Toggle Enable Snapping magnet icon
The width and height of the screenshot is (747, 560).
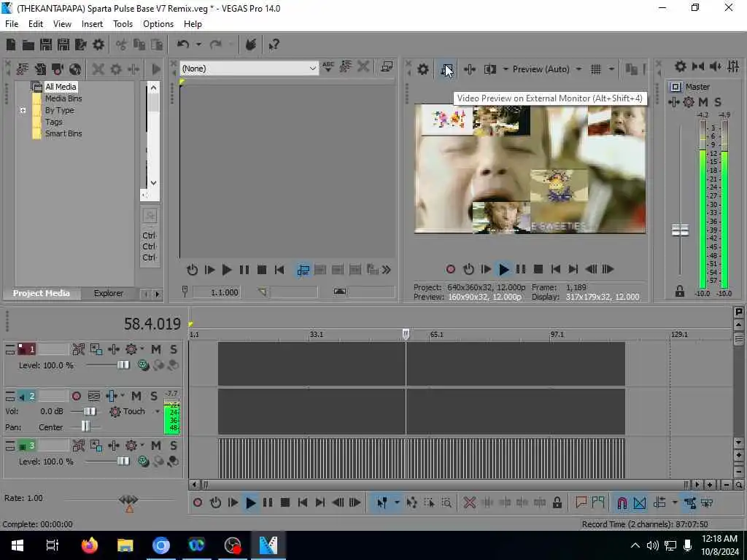click(622, 503)
